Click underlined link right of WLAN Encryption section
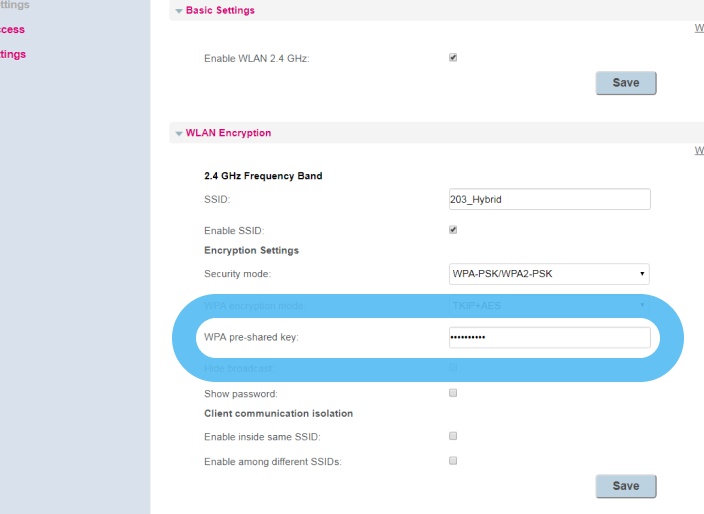Screen dimensions: 704x514 (699, 150)
